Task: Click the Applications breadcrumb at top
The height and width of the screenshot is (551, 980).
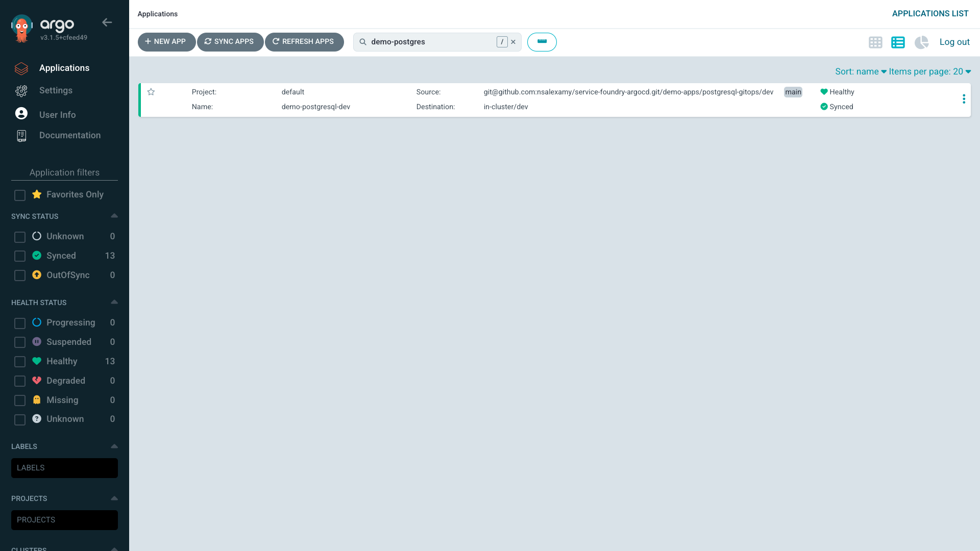Action: pos(157,14)
